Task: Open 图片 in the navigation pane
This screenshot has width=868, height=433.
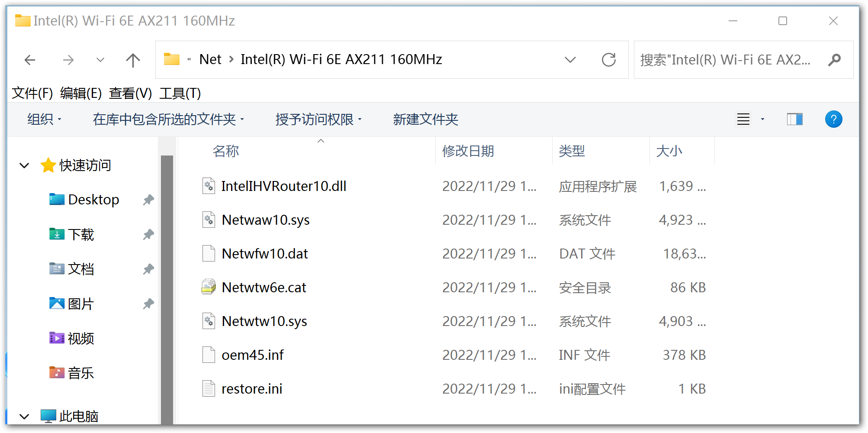Action: pyautogui.click(x=81, y=304)
